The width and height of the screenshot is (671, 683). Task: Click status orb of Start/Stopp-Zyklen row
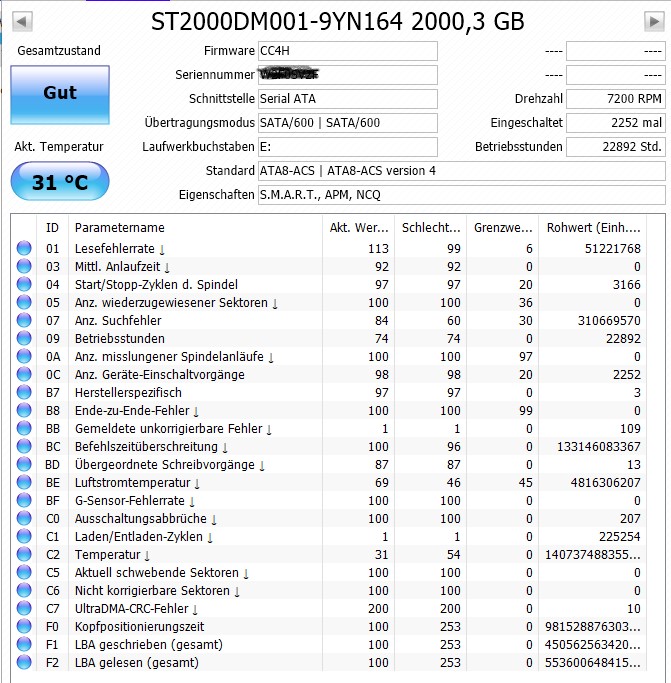[24, 284]
